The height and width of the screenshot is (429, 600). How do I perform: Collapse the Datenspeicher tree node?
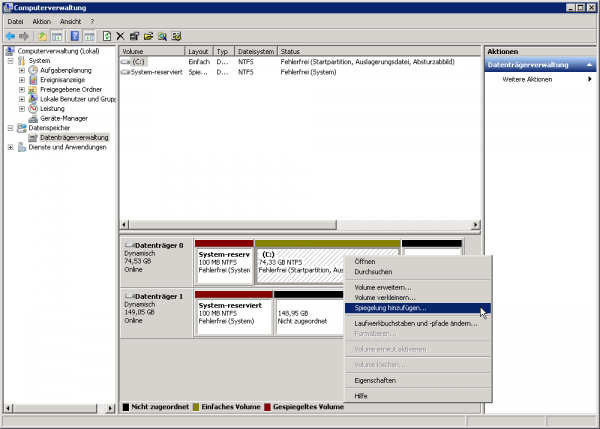click(x=10, y=128)
